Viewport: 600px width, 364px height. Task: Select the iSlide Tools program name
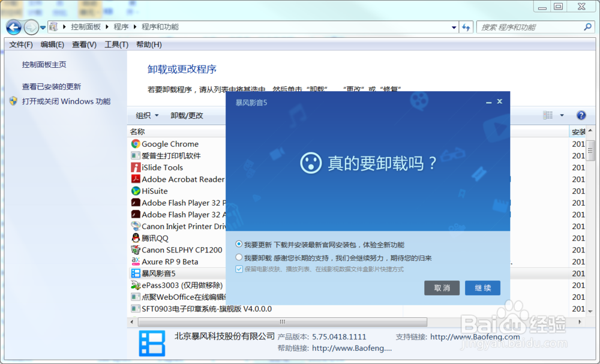tap(162, 167)
